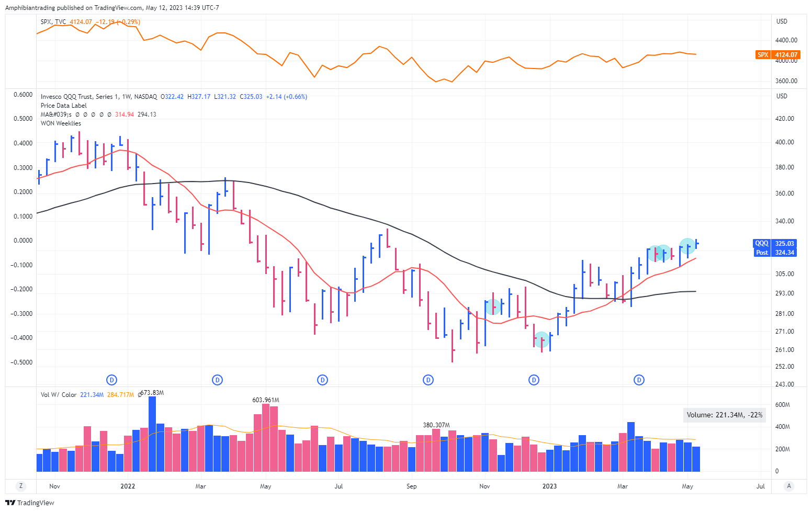812x512 pixels.
Task: Click the 0.6000 left axis label
Action: point(23,95)
